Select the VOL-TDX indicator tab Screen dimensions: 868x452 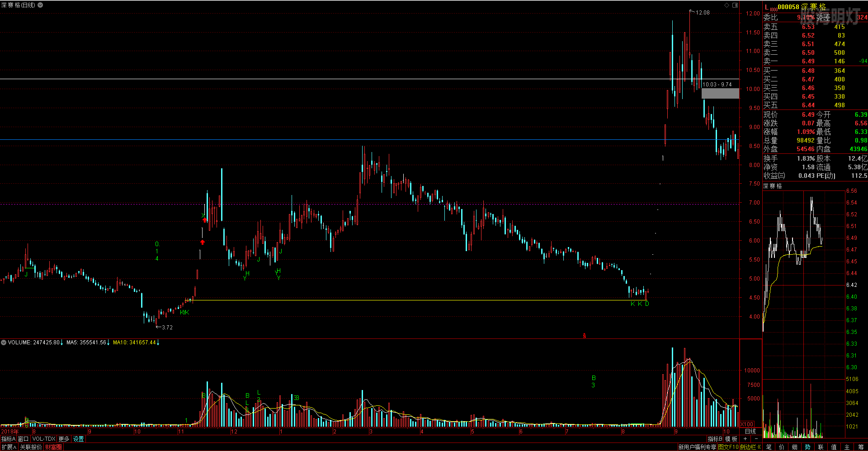click(x=44, y=439)
